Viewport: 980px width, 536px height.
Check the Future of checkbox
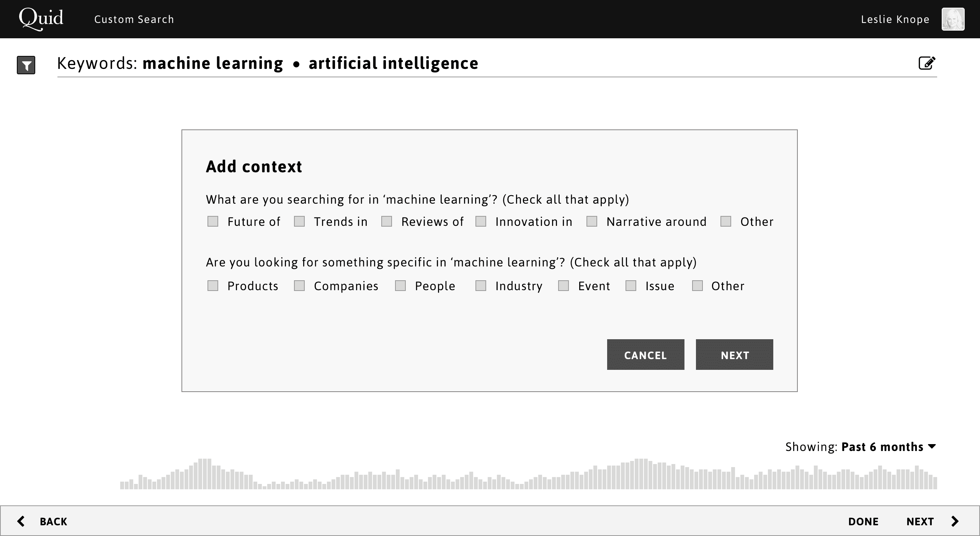(x=213, y=221)
